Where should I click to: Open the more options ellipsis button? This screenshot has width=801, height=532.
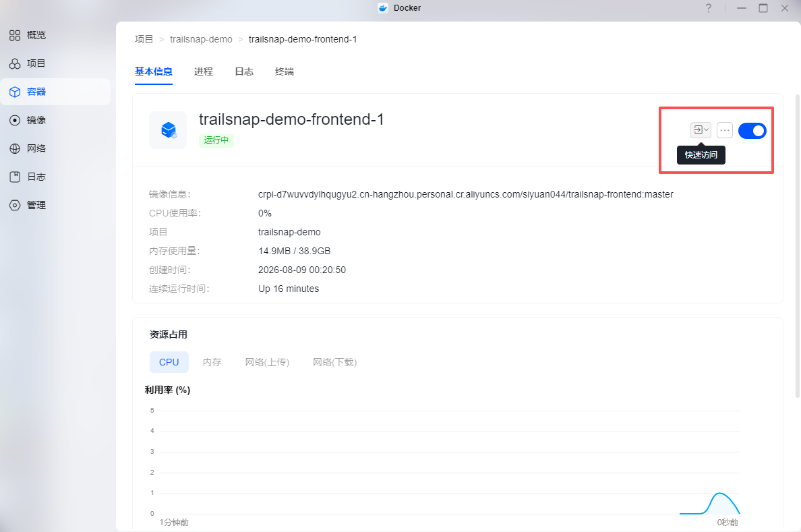[x=724, y=130]
